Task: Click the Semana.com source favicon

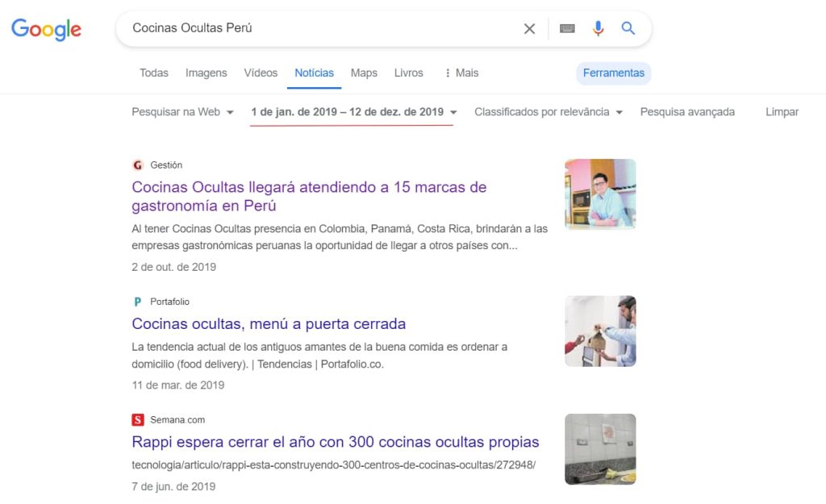Action: coord(137,420)
